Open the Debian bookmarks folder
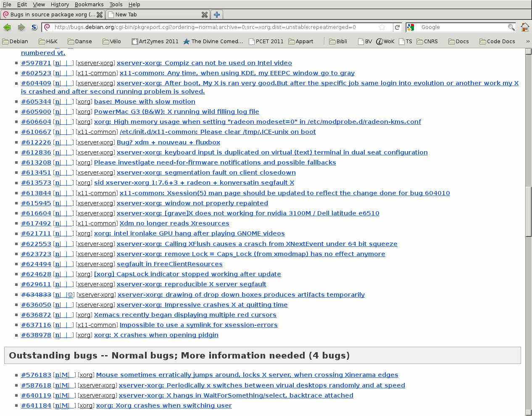 coord(15,42)
